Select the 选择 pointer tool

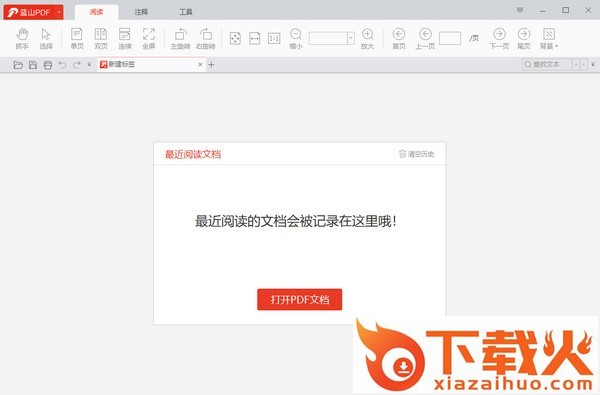click(x=46, y=38)
